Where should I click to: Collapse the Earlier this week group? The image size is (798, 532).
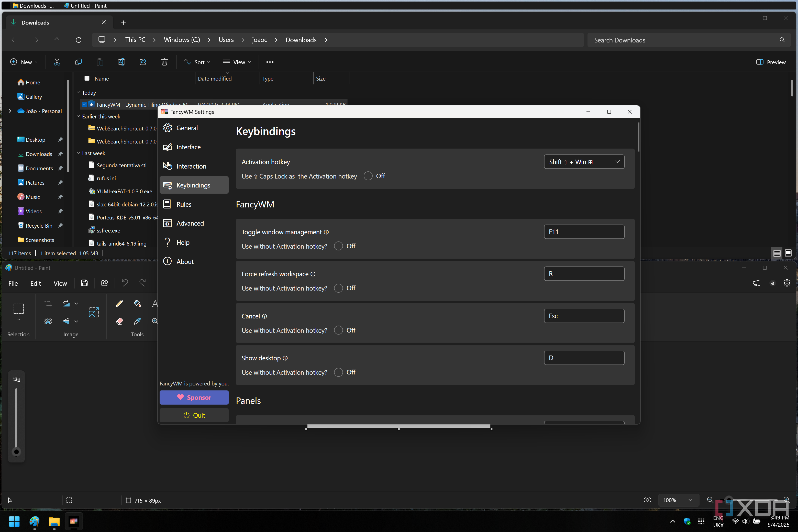coord(78,116)
